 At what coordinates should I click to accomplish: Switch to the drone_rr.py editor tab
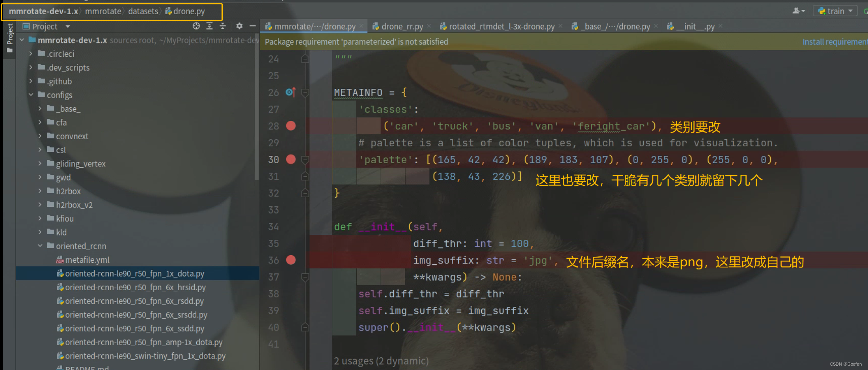[x=402, y=26]
